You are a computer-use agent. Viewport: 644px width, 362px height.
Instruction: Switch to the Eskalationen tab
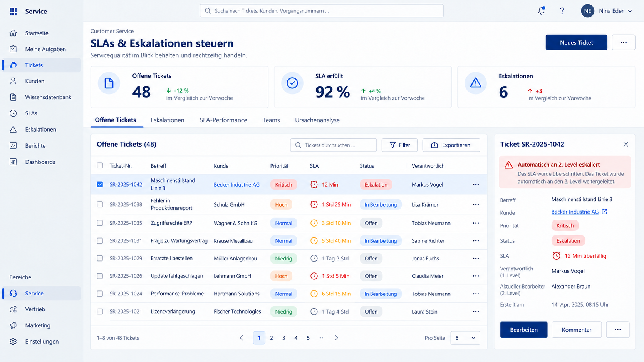coord(168,120)
